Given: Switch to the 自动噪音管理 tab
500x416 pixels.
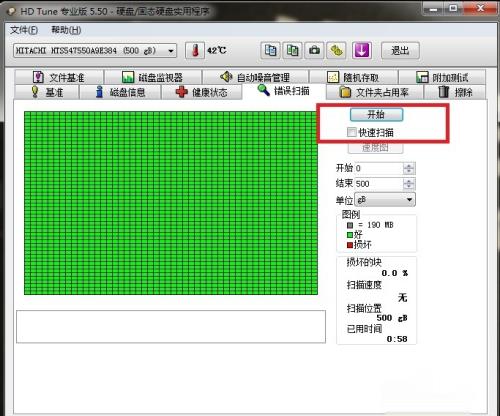Looking at the screenshot, I should pos(256,77).
